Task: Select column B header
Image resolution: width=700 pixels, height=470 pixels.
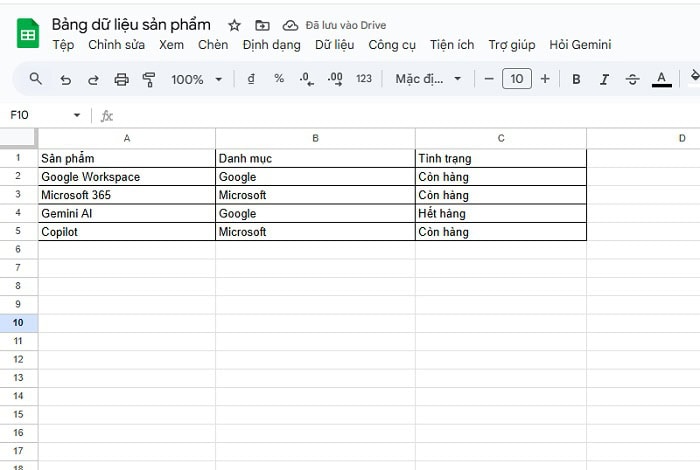Action: 315,138
